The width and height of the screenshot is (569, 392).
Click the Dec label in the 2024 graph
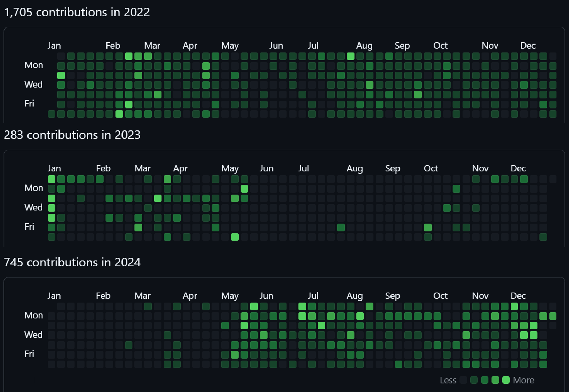(518, 296)
